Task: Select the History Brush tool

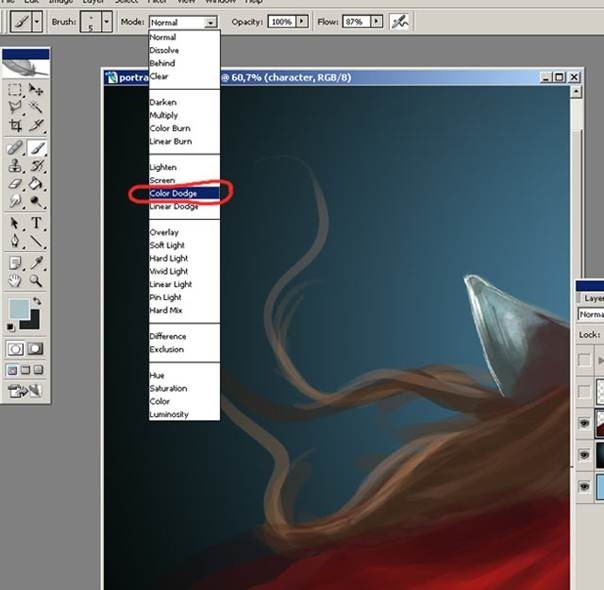Action: pyautogui.click(x=36, y=166)
